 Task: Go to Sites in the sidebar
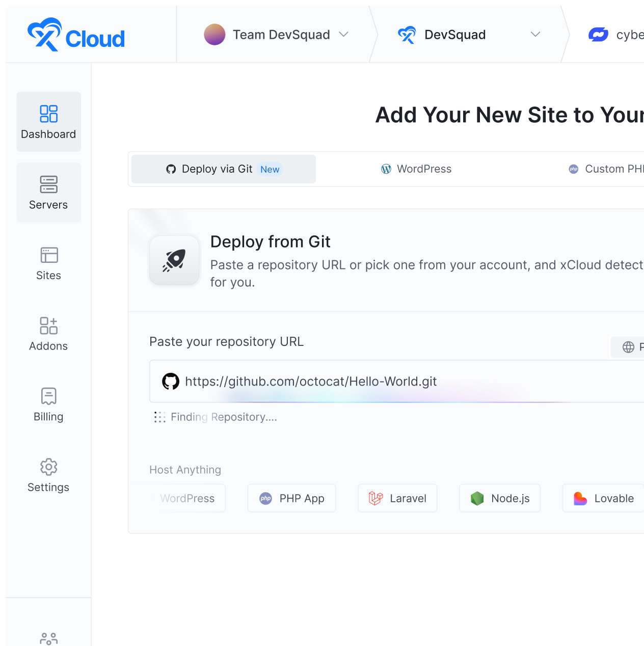point(48,263)
